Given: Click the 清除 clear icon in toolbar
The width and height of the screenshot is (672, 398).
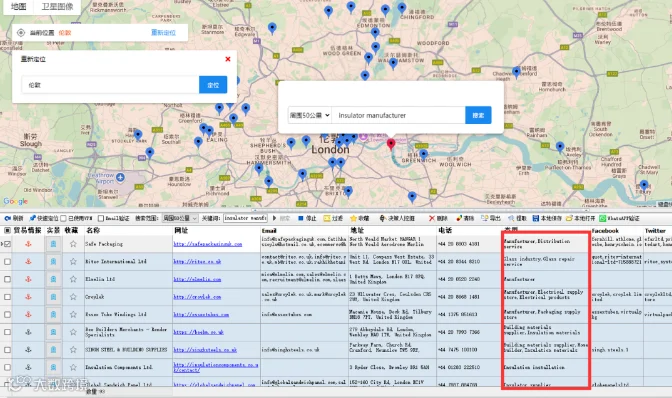Looking at the screenshot, I should click(459, 218).
